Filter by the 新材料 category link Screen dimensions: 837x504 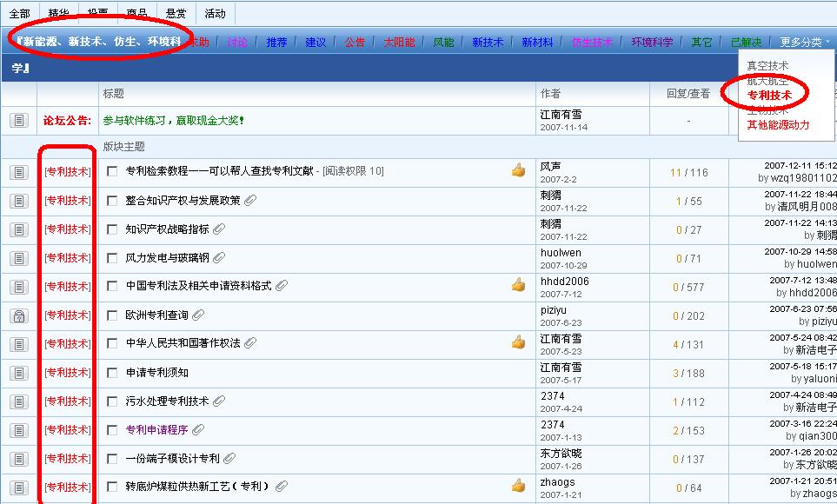click(537, 43)
